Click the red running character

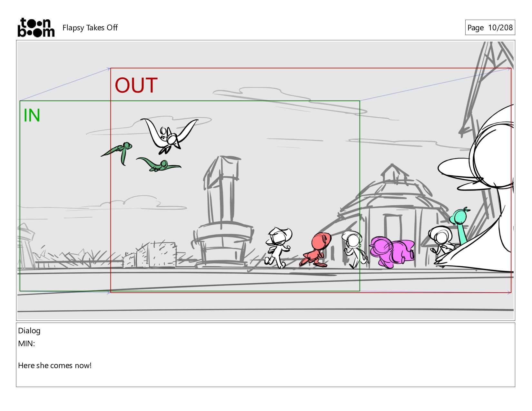pos(316,250)
